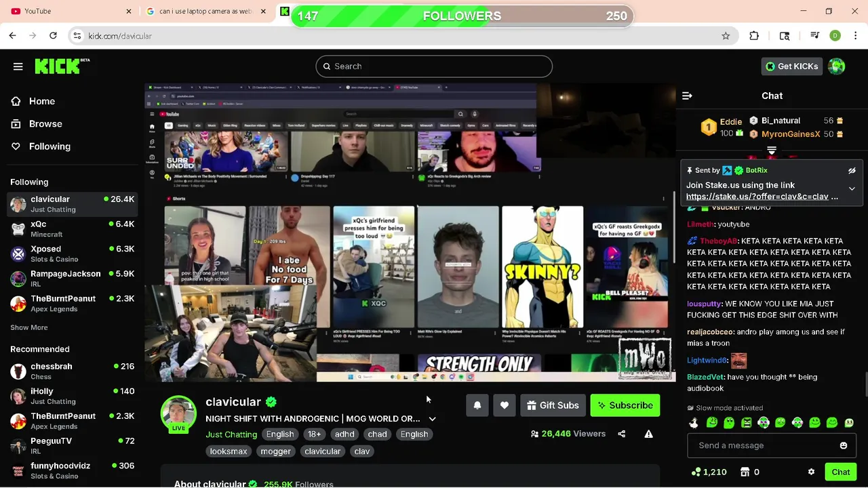The width and height of the screenshot is (868, 488).
Task: Open funnyhoodvidz in Recommended
Action: pos(72,470)
